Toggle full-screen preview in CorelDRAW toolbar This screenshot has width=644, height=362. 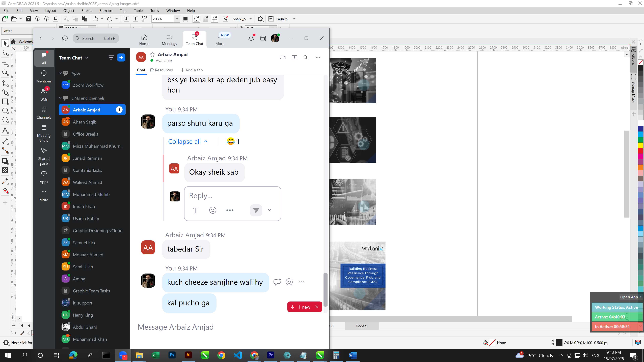click(x=185, y=19)
